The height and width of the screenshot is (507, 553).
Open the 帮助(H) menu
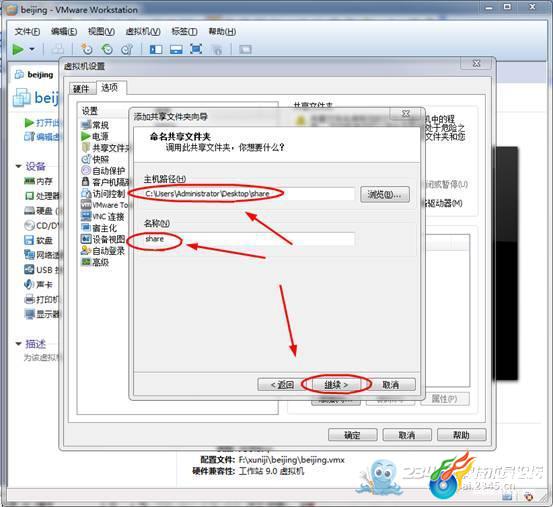coord(222,32)
